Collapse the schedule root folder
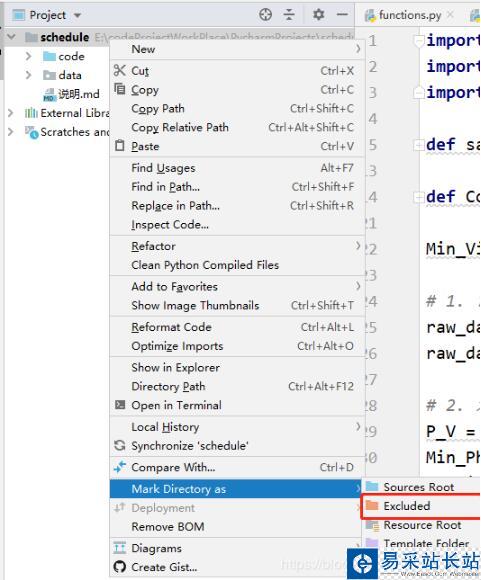Screen dimensions: 481x580 11,37
